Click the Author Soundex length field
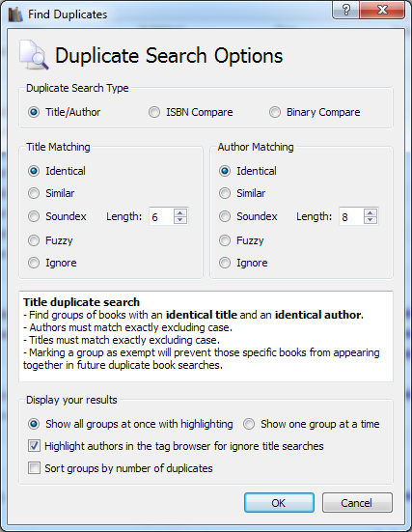Viewport: 412px width, 532px height. [x=351, y=216]
